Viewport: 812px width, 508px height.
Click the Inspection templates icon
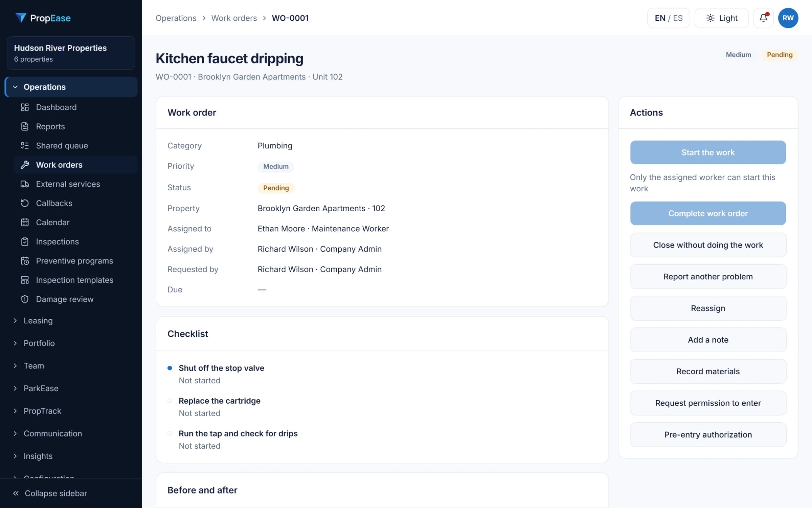25,280
